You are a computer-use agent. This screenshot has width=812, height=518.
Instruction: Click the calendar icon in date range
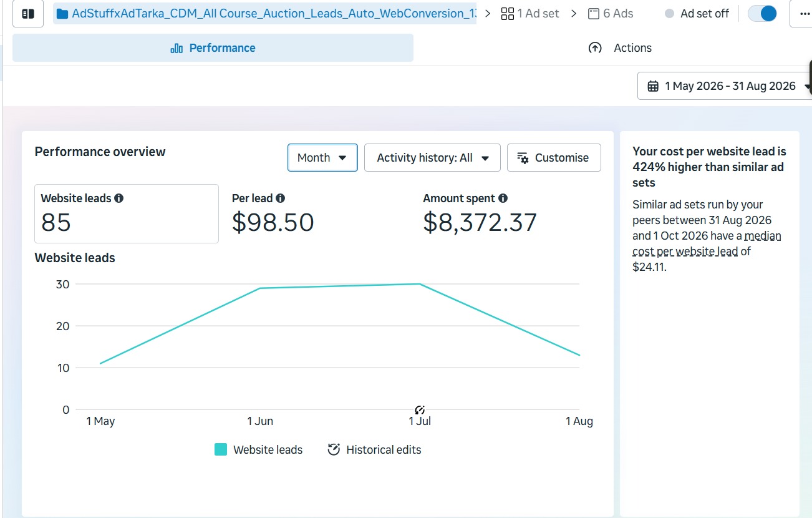coord(653,86)
